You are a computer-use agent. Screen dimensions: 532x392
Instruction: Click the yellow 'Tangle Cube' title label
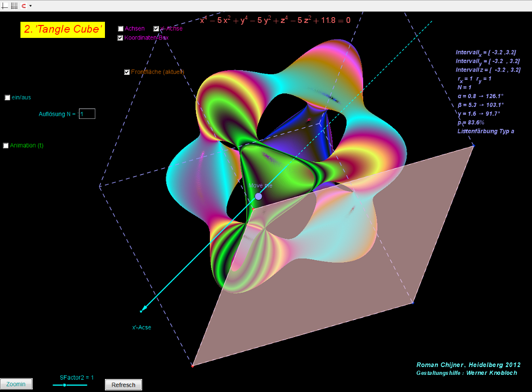pos(62,30)
